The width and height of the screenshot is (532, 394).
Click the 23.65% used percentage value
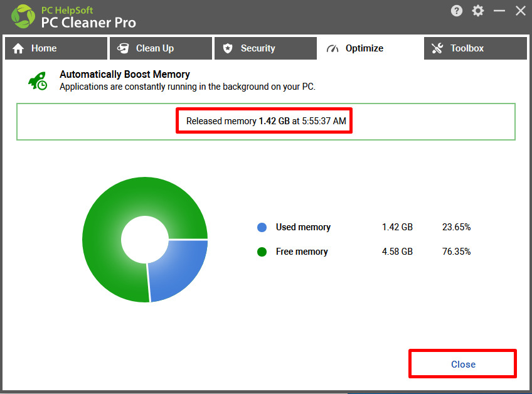tap(456, 227)
